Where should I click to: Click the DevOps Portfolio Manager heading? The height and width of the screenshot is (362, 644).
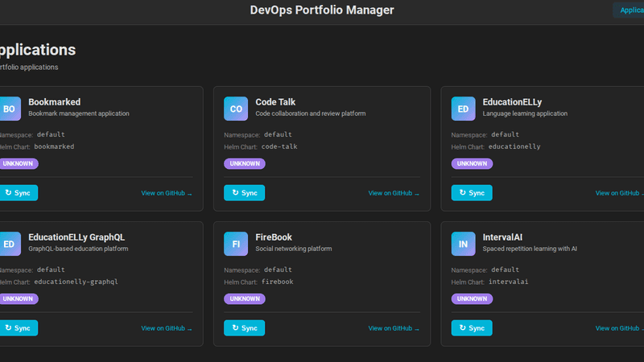click(322, 10)
